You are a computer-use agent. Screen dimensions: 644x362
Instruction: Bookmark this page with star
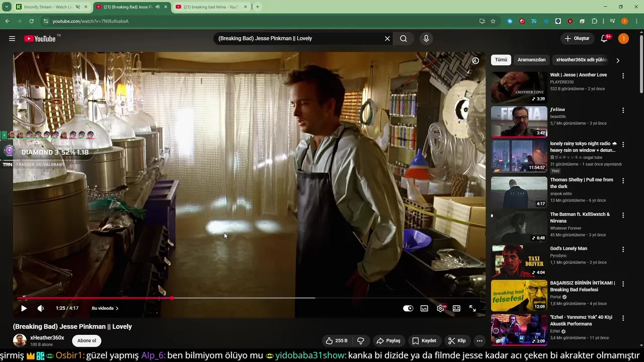pyautogui.click(x=493, y=21)
